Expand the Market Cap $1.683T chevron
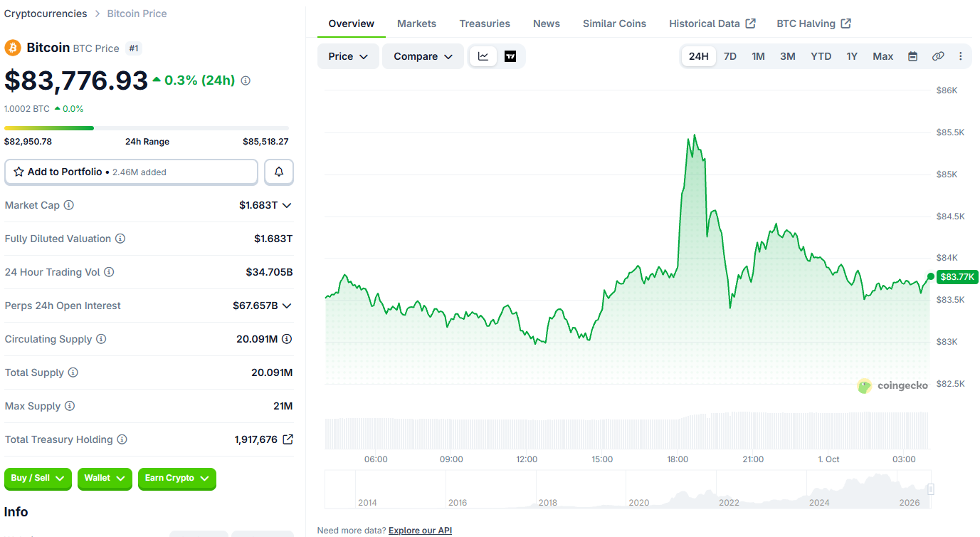Viewport: 980px width, 537px height. click(x=287, y=205)
